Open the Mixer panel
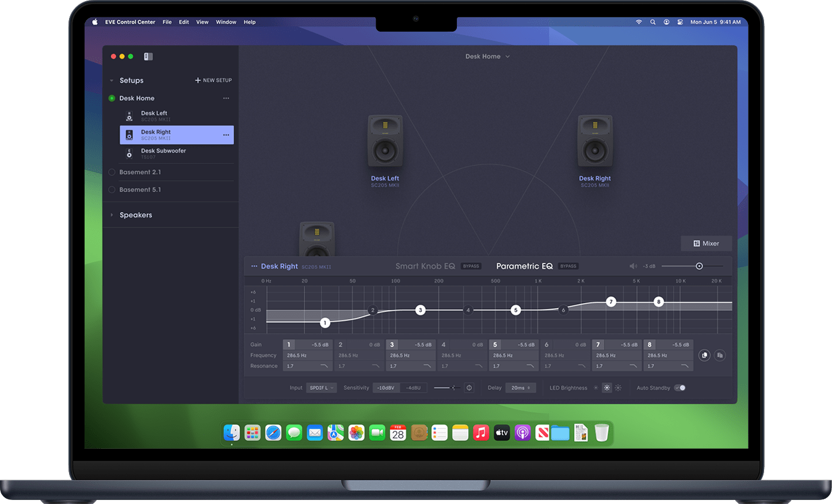The image size is (832, 504). coord(706,243)
